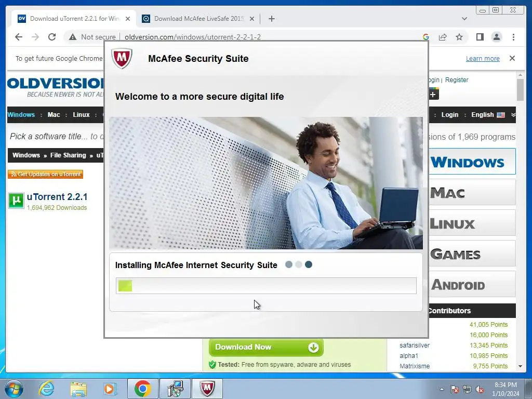Click the '1,694,962 Downloads' text
The image size is (532, 399).
click(57, 208)
